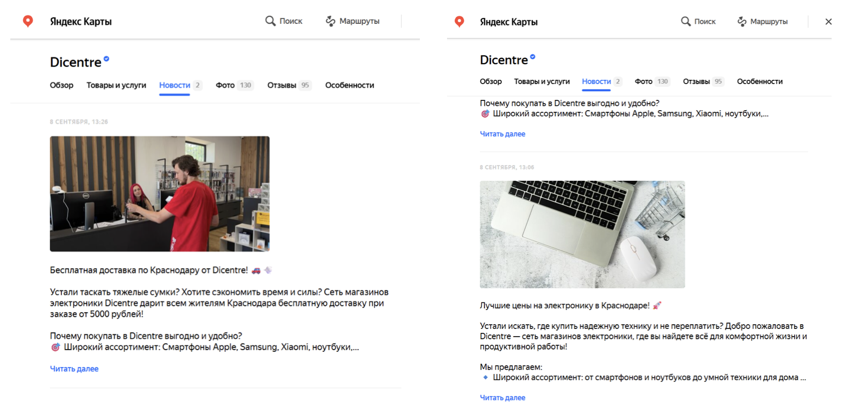Click the text Мы предлагаем:
The height and width of the screenshot is (418, 868).
click(x=511, y=367)
